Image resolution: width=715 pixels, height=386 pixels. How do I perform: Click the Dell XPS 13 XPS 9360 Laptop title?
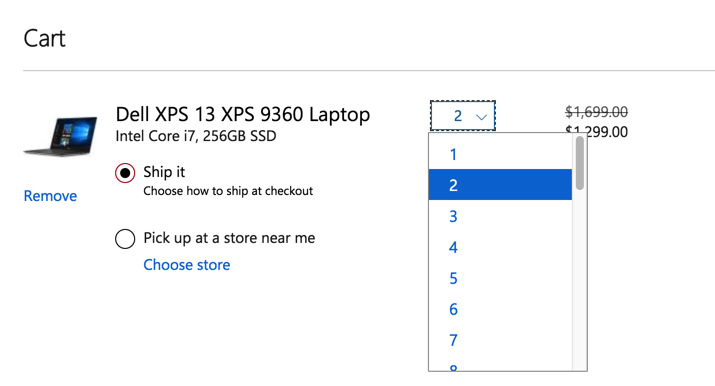243,114
